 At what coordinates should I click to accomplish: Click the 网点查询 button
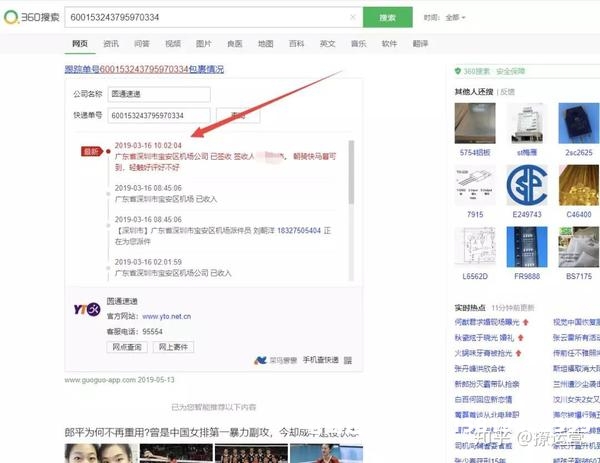(126, 346)
